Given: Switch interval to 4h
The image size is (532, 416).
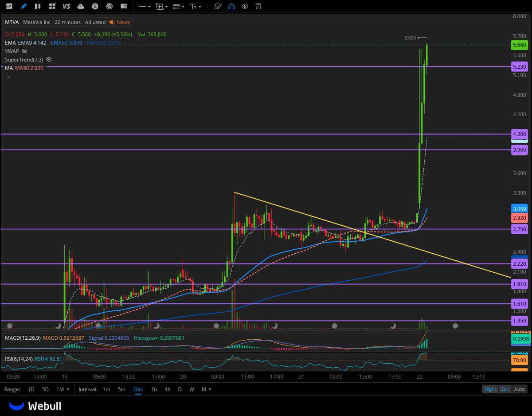Looking at the screenshot, I should tap(167, 389).
